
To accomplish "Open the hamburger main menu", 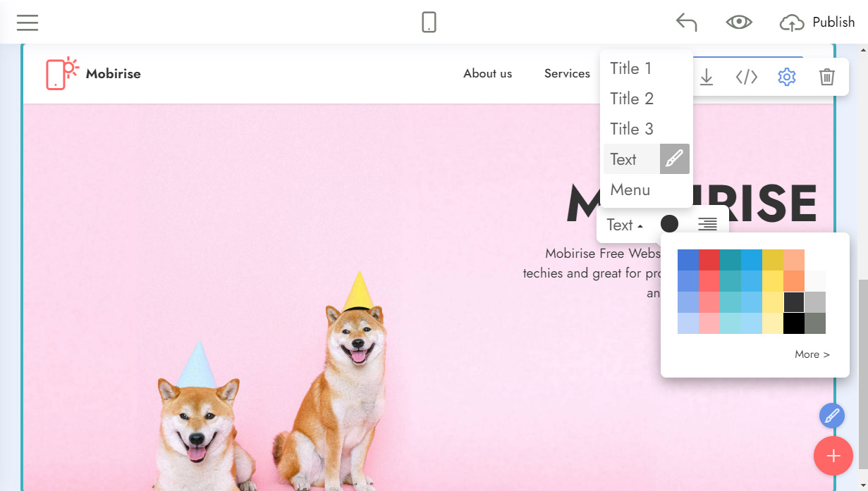I will (27, 23).
